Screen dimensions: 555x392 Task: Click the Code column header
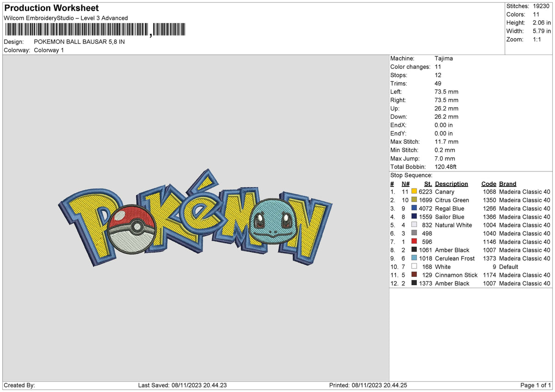click(488, 184)
